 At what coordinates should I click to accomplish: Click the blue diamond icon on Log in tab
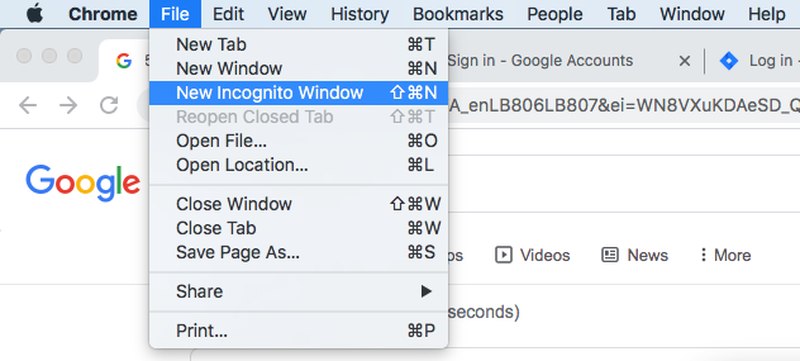(x=729, y=61)
